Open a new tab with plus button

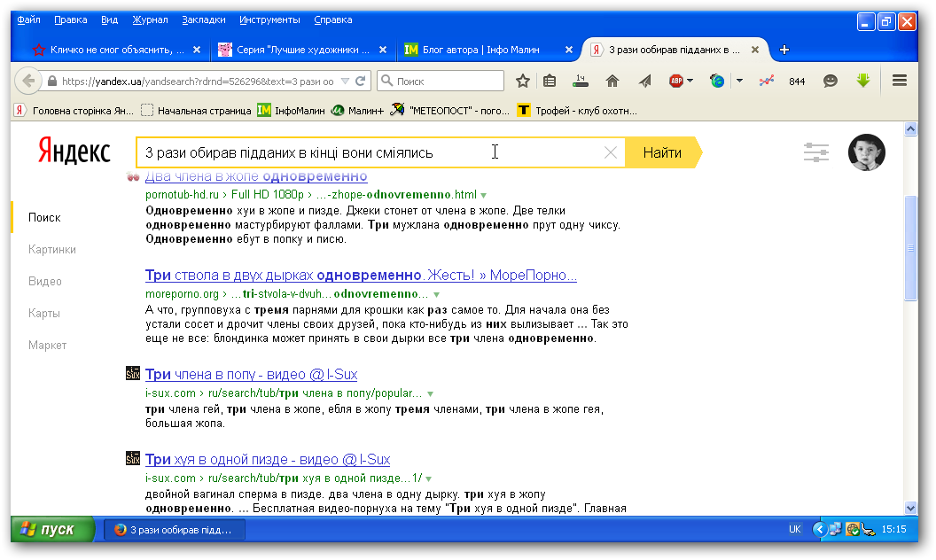[784, 50]
